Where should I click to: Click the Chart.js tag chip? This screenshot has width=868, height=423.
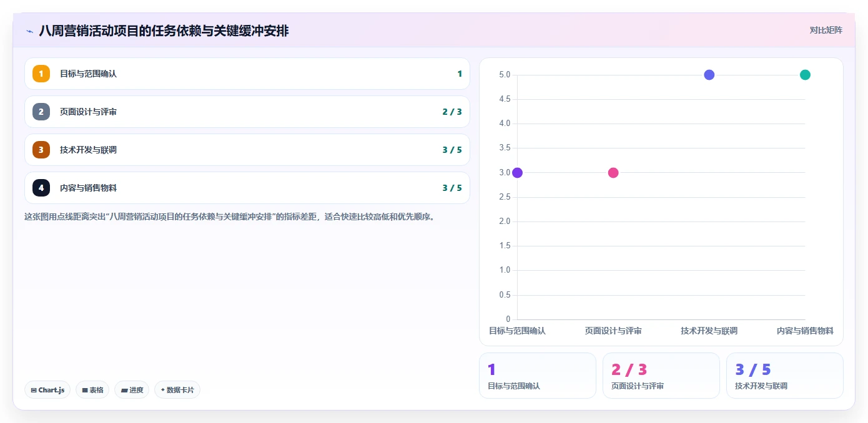tap(48, 390)
